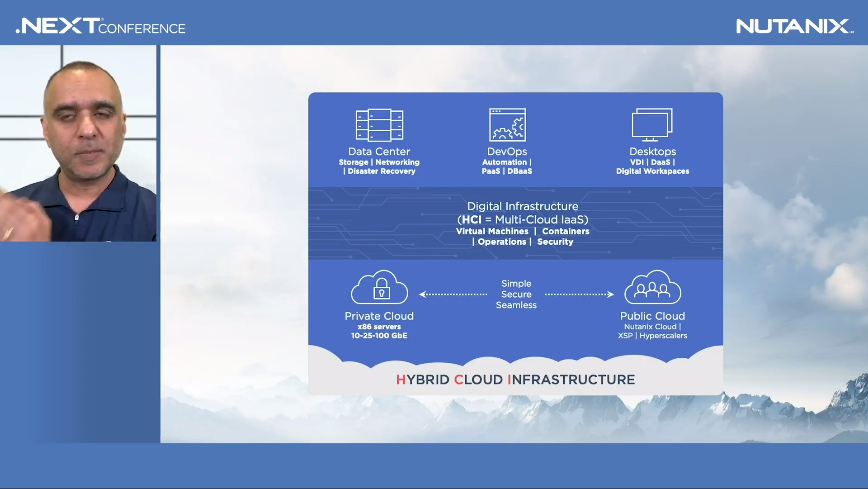
Task: Click the 'Seamless' text
Action: (516, 305)
